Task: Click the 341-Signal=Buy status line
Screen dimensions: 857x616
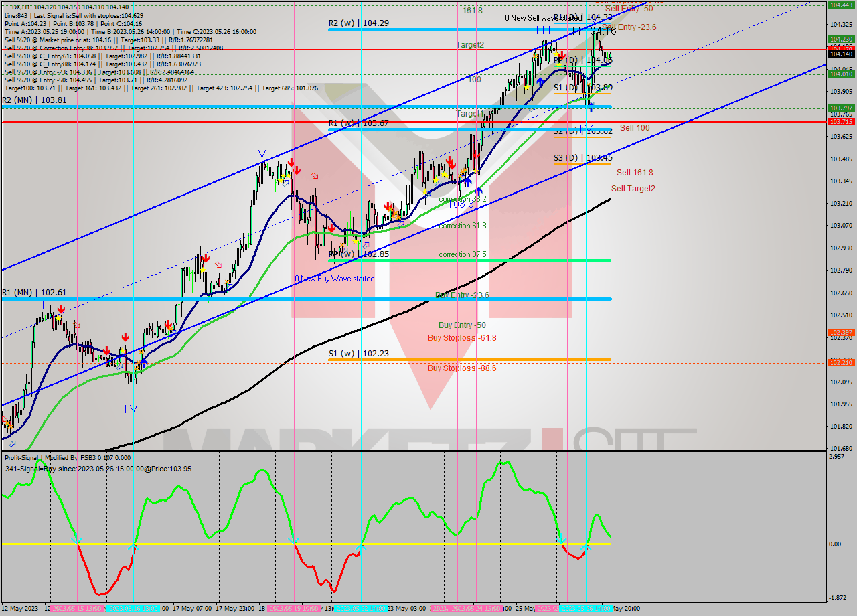Action: (x=98, y=469)
